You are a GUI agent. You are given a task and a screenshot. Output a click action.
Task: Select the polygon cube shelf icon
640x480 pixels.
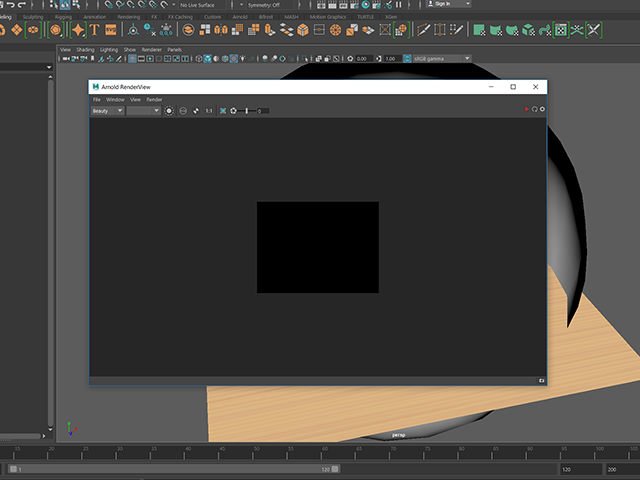point(303,30)
